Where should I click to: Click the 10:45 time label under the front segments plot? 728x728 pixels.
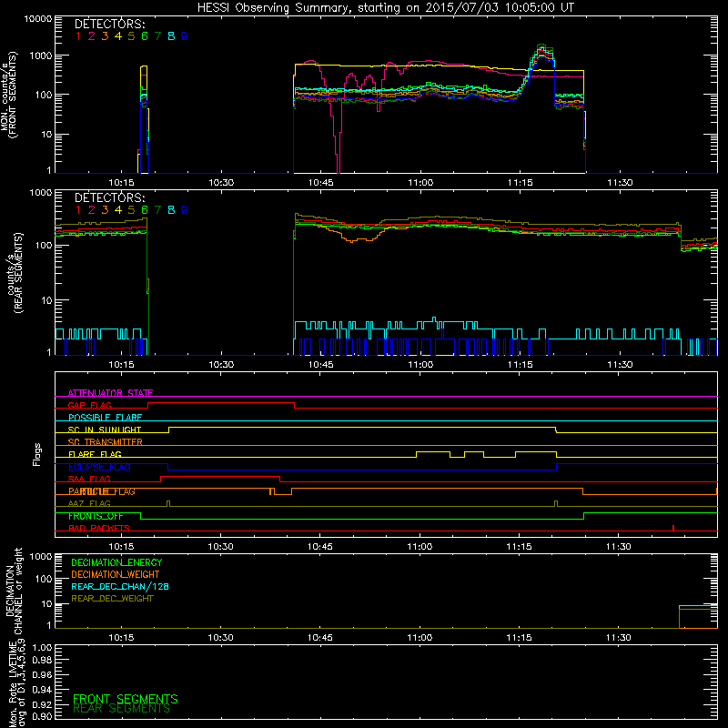321,183
